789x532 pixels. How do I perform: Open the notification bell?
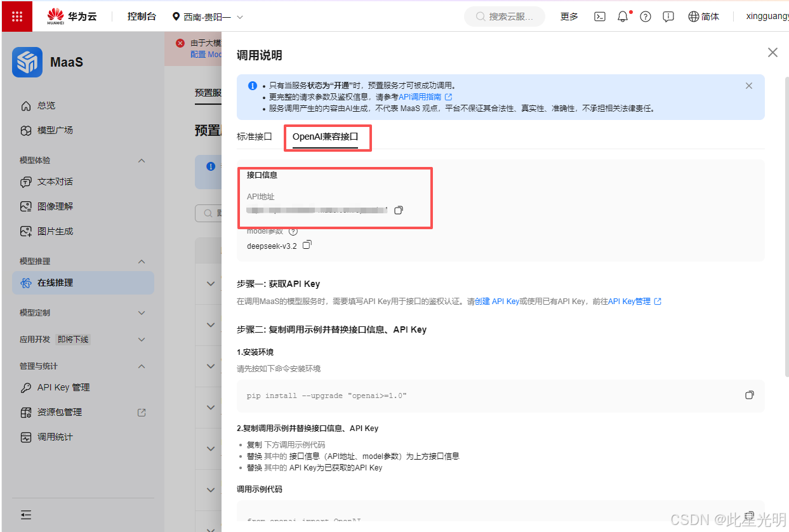(623, 16)
